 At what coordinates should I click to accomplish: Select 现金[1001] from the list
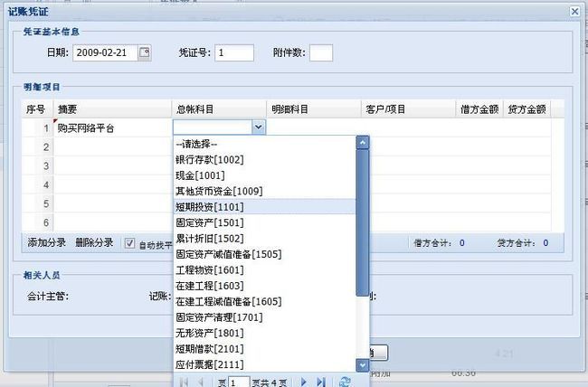[264, 175]
